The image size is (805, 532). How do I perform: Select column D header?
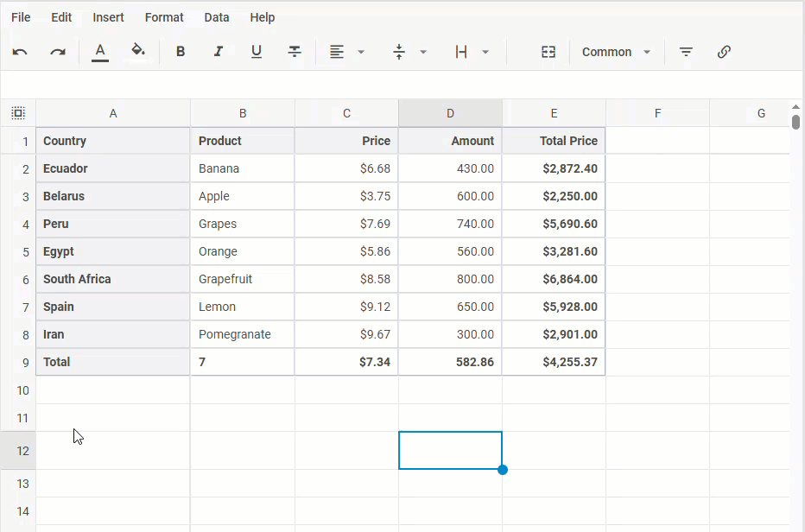coord(450,113)
